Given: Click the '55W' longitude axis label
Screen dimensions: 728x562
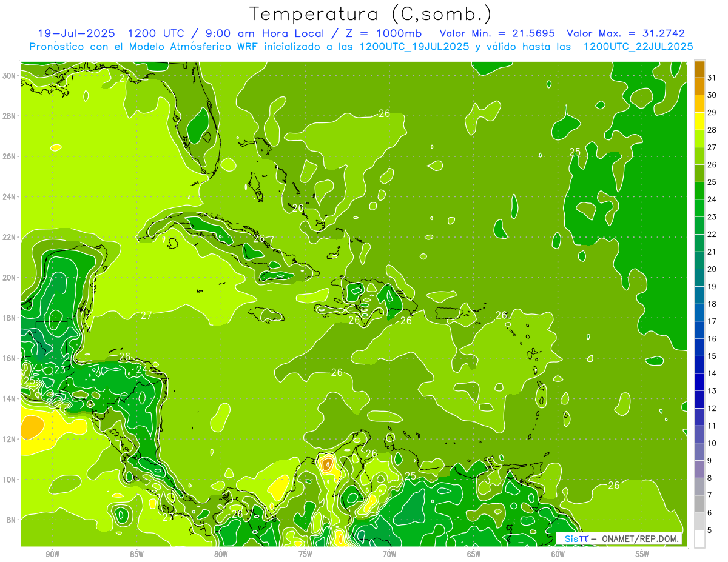Looking at the screenshot, I should [642, 554].
